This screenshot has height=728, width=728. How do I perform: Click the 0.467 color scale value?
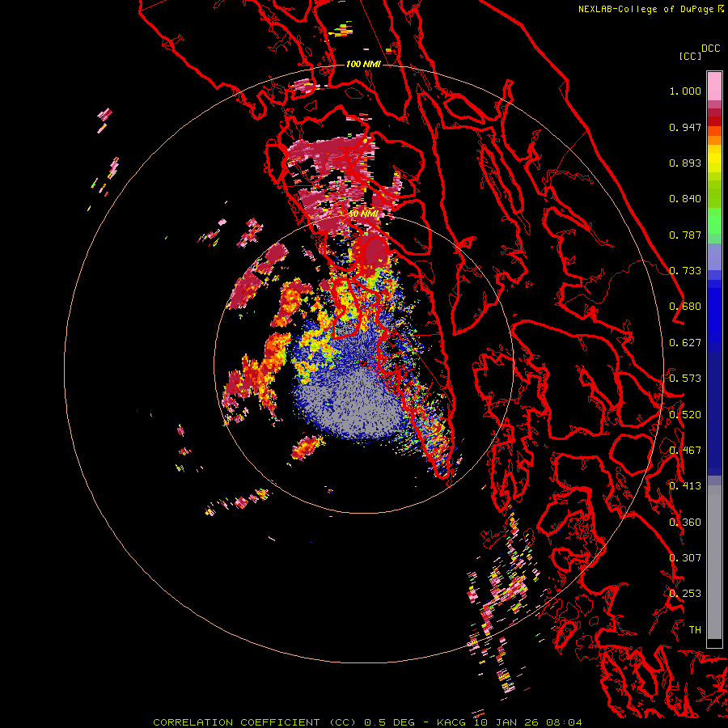(x=685, y=451)
